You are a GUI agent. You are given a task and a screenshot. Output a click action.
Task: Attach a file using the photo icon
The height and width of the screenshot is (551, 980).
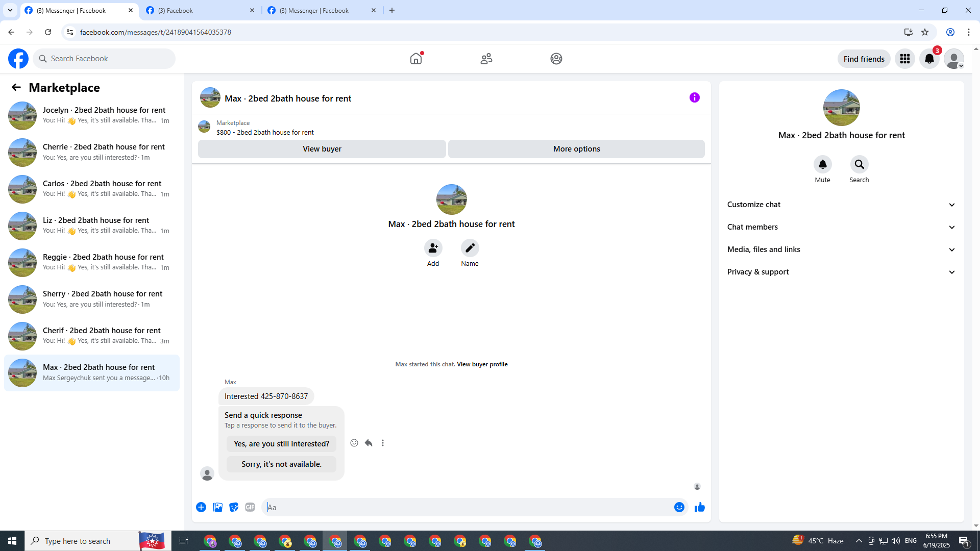[x=217, y=507]
